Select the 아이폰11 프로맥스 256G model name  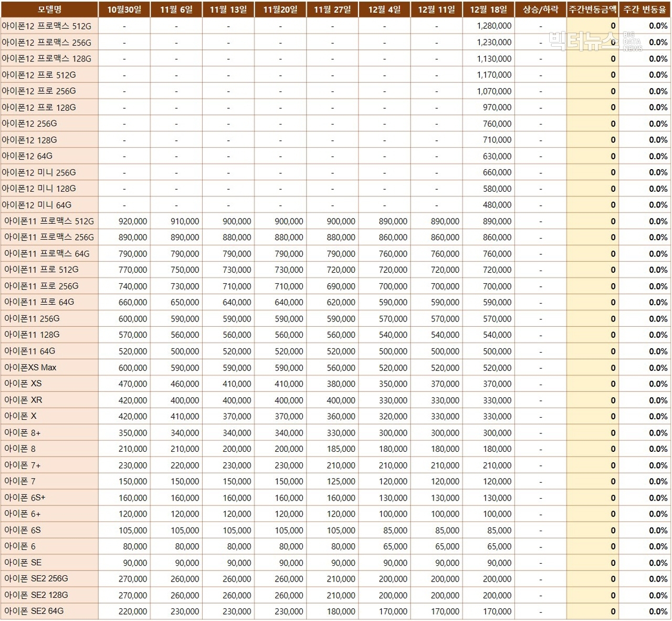[49, 237]
